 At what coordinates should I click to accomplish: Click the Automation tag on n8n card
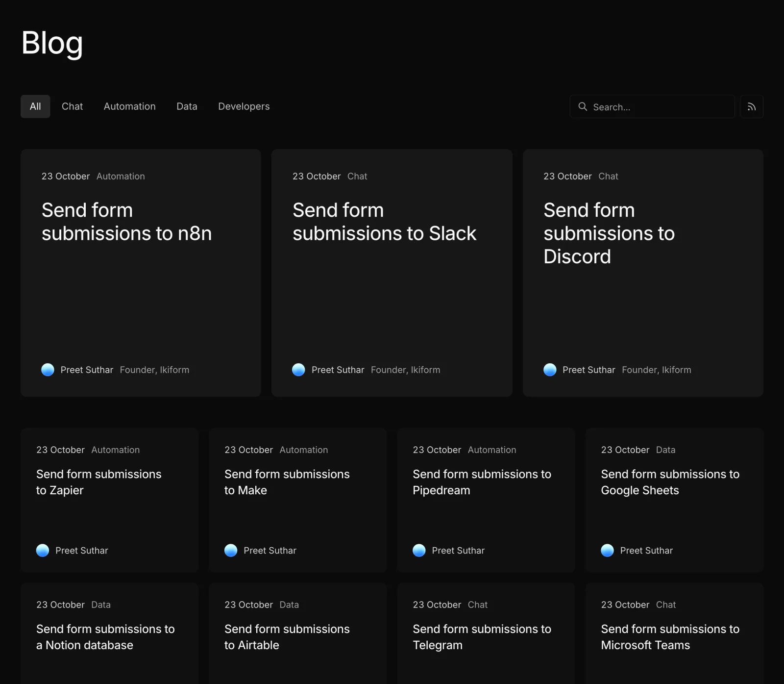click(x=121, y=176)
